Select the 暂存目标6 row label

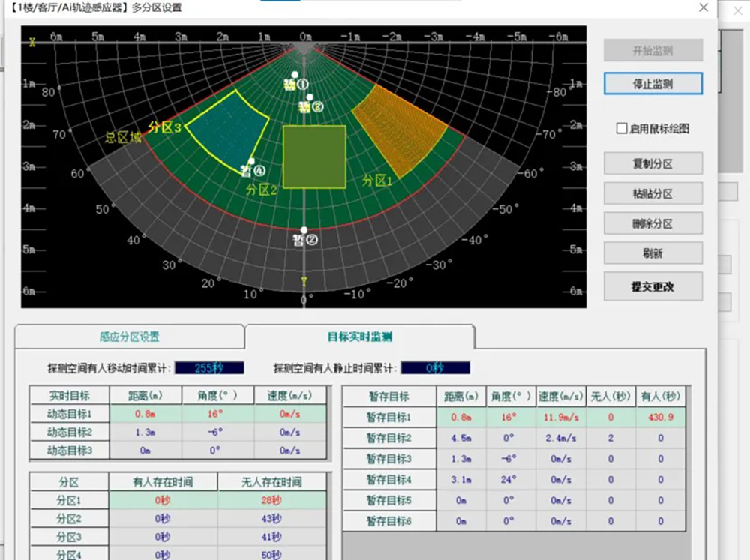388,521
